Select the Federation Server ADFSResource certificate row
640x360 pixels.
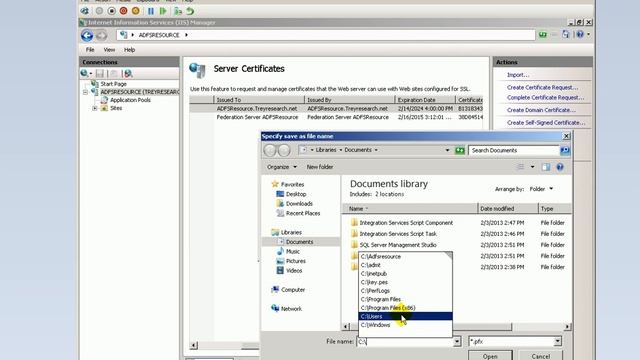click(x=336, y=117)
